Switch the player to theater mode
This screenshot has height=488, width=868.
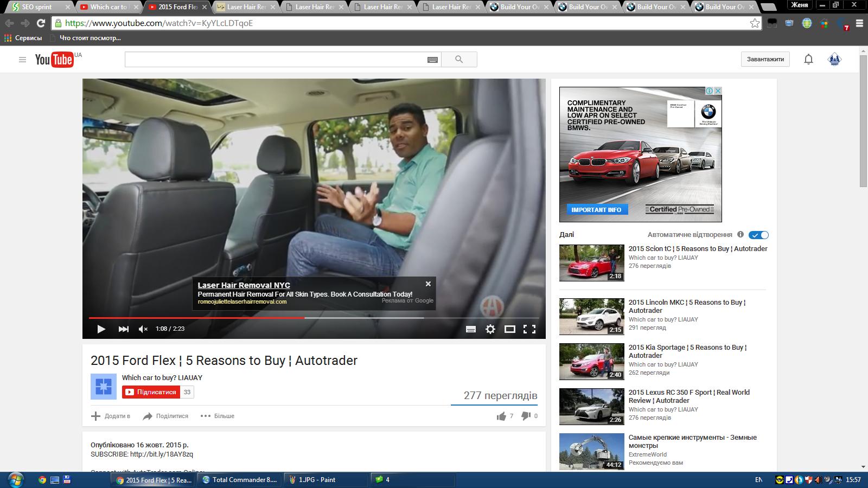tap(510, 329)
